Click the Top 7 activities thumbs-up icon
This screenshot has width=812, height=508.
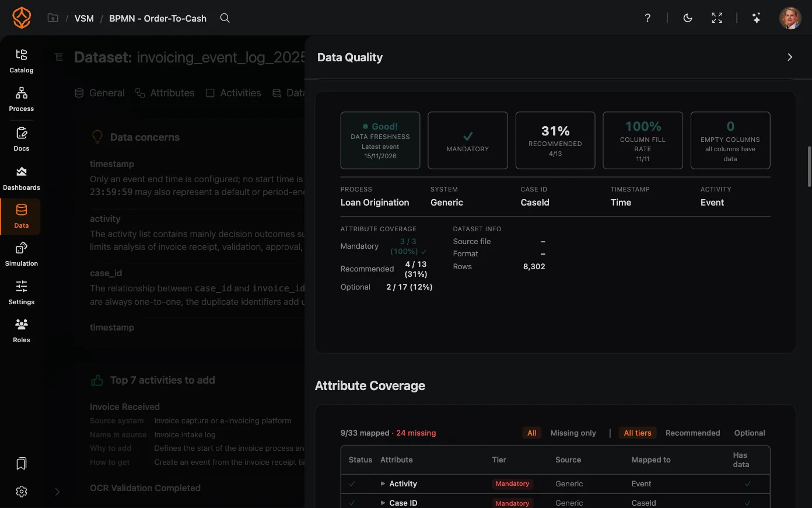coord(97,380)
